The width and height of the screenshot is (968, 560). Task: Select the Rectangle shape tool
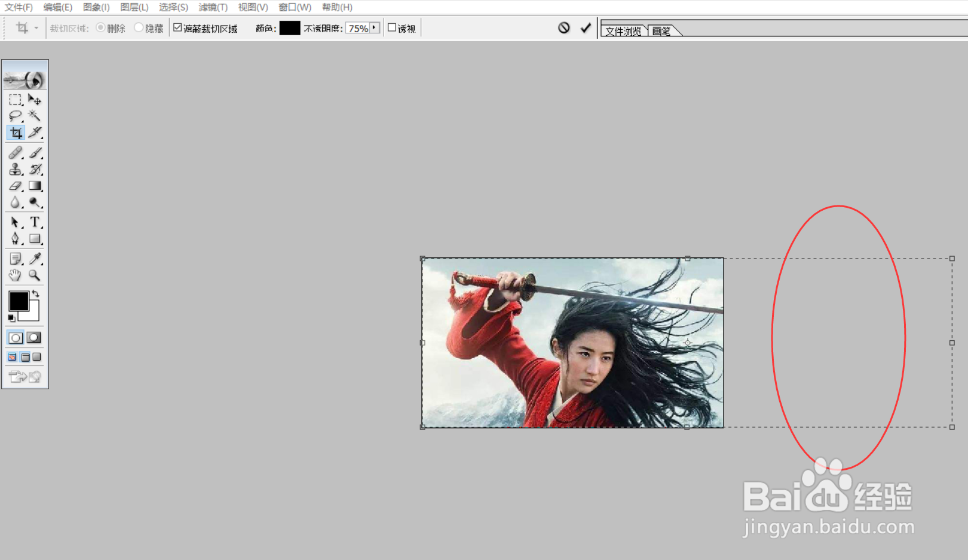tap(35, 239)
